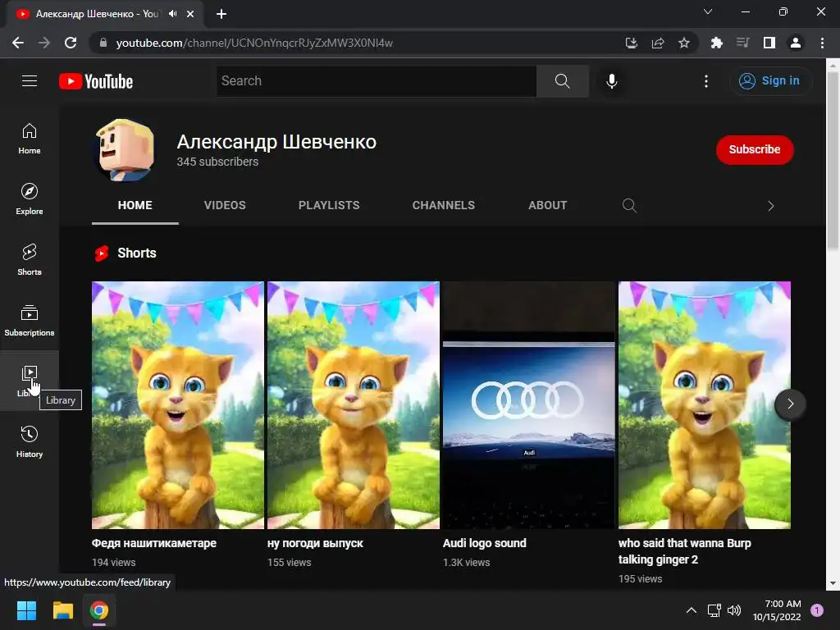The image size is (840, 630).
Task: Close the current browser tab
Action: tap(190, 14)
